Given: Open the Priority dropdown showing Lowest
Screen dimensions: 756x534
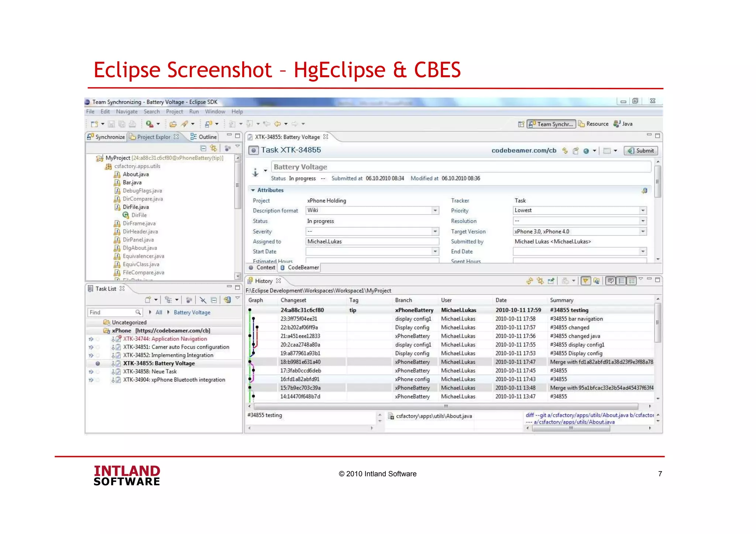Looking at the screenshot, I should (643, 210).
